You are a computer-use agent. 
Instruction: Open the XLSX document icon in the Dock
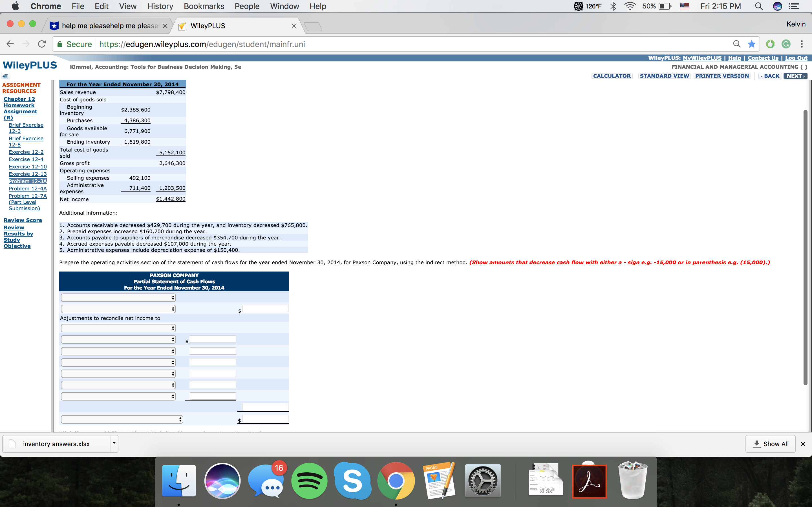(545, 481)
